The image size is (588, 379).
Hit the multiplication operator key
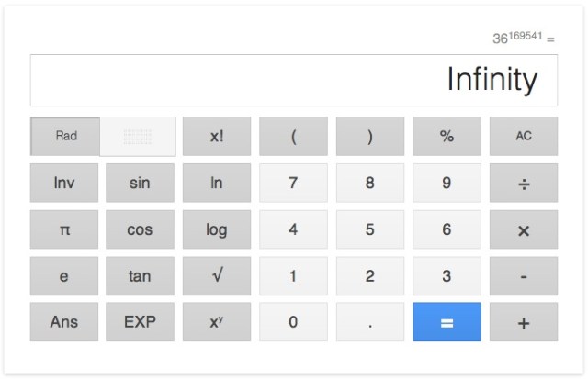523,229
